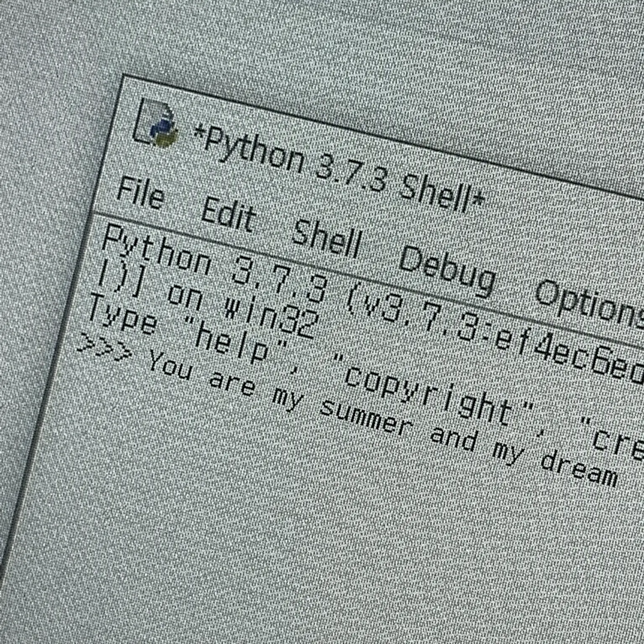Click the Python IDLE icon in title bar
Screen dimensions: 644x644
pos(155,123)
